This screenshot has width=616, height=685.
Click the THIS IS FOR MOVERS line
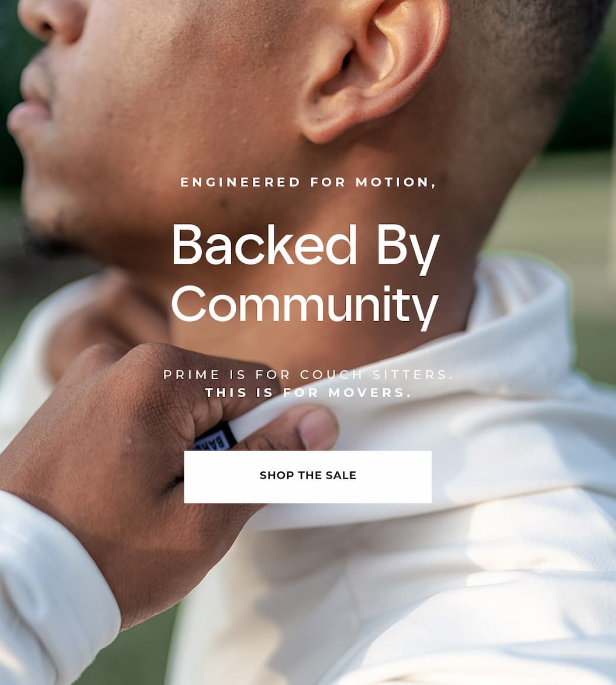[308, 393]
